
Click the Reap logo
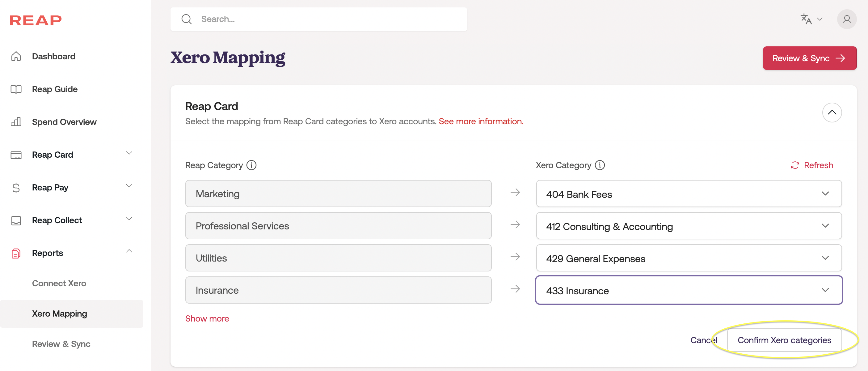point(36,20)
